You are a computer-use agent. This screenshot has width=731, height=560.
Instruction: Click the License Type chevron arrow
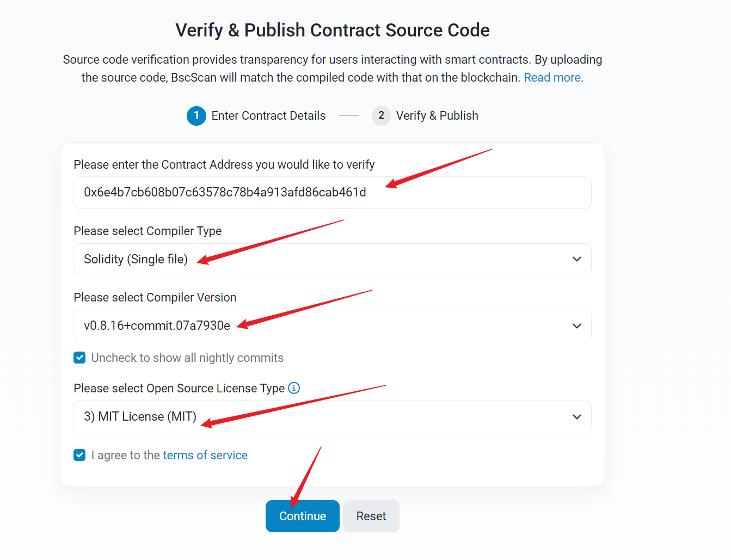[577, 417]
